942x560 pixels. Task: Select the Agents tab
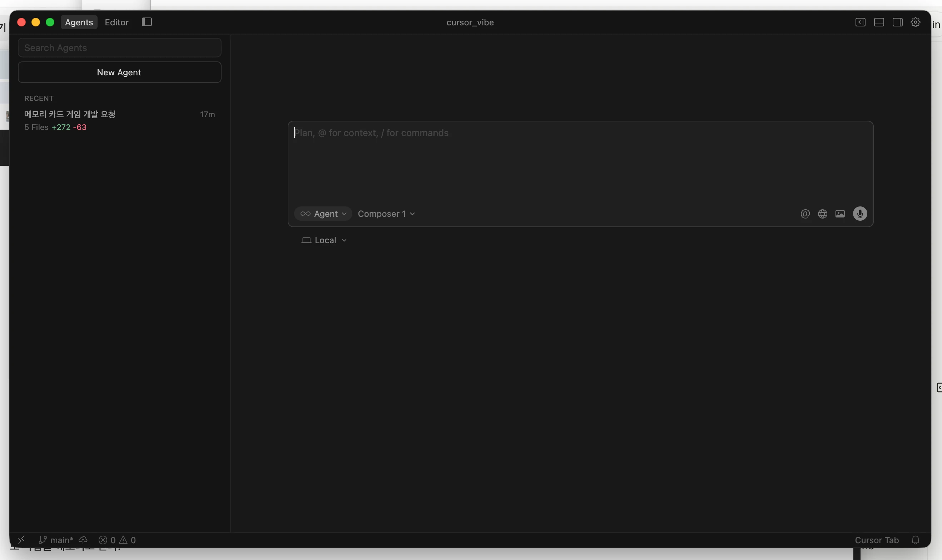79,22
